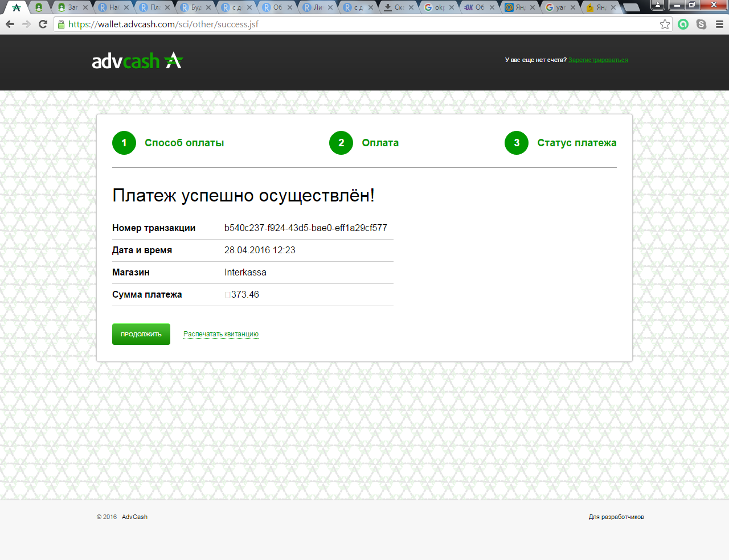Click step 3 circle for Статус платежа
The width and height of the screenshot is (729, 560).
click(x=517, y=143)
